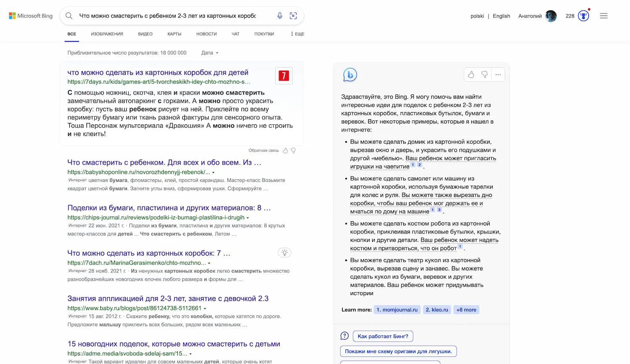Open the baby.ru green URL
630x364 pixels.
click(134, 308)
